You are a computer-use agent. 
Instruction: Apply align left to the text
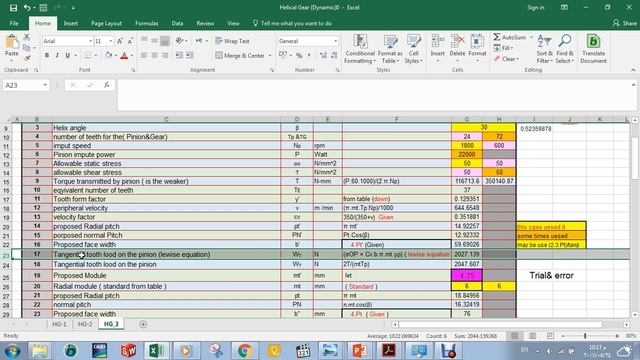(144, 55)
